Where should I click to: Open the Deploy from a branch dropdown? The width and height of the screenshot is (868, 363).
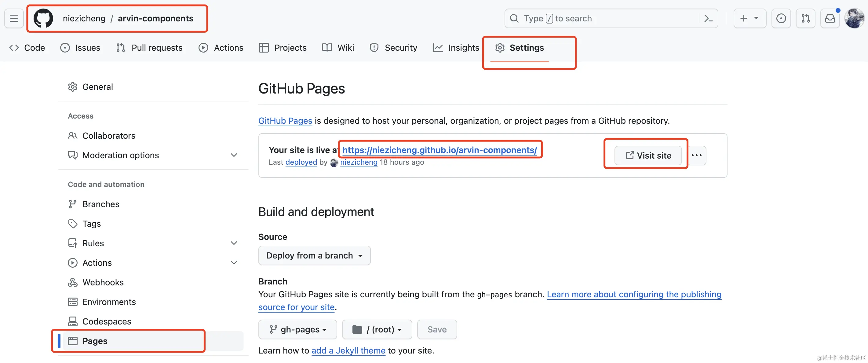314,255
